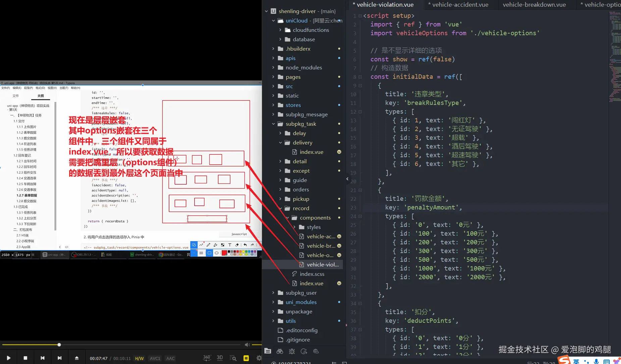This screenshot has height=364, width=621.
Task: Open the sync/source control icon
Action: click(x=304, y=351)
